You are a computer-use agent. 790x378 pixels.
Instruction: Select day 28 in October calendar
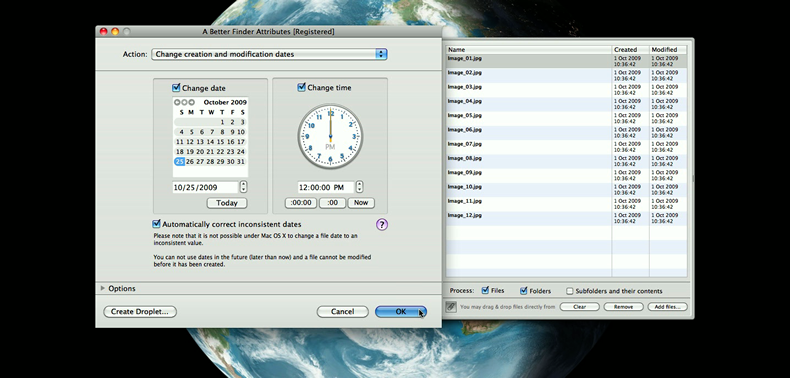point(210,161)
